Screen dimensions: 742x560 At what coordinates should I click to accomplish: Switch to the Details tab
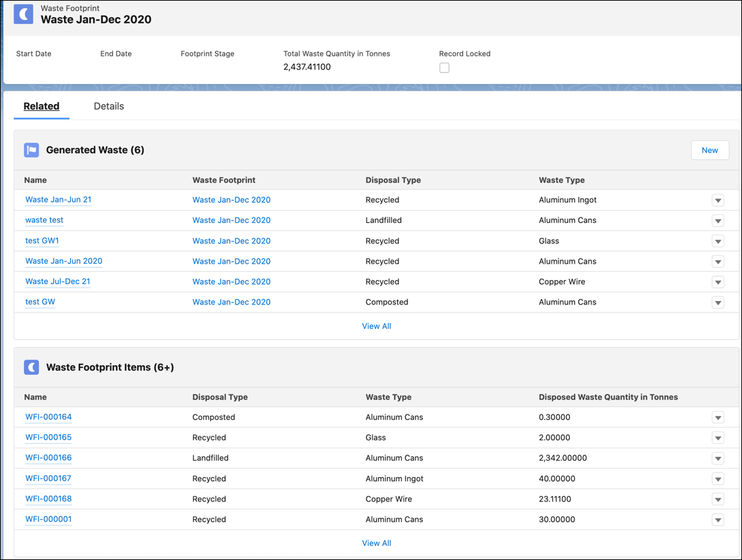click(109, 106)
